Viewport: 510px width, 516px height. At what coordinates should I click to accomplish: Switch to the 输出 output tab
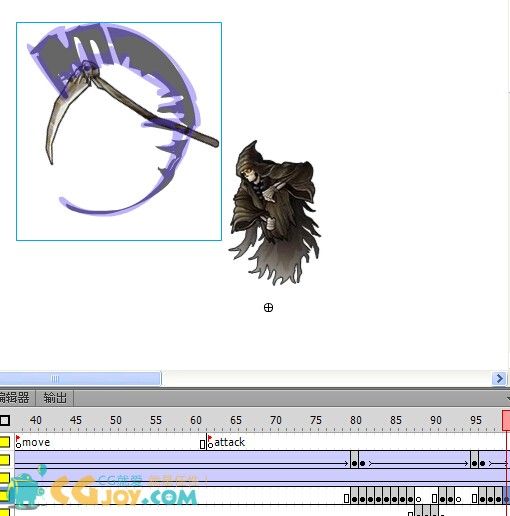pyautogui.click(x=55, y=398)
